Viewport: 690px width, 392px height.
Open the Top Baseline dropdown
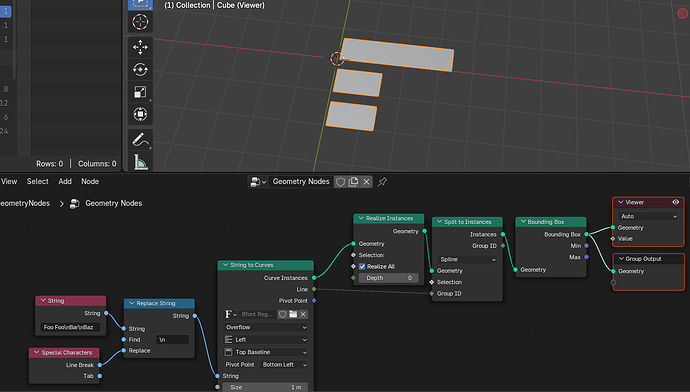(x=265, y=352)
